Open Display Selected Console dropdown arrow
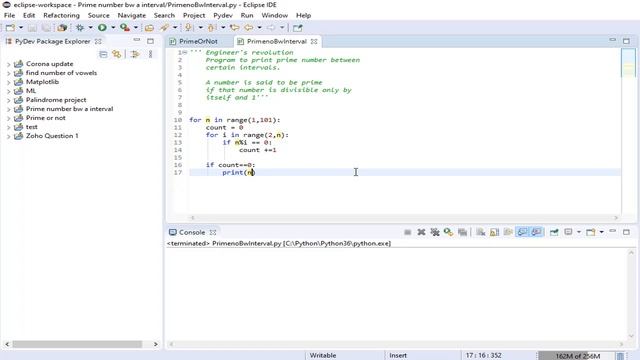 (579, 232)
